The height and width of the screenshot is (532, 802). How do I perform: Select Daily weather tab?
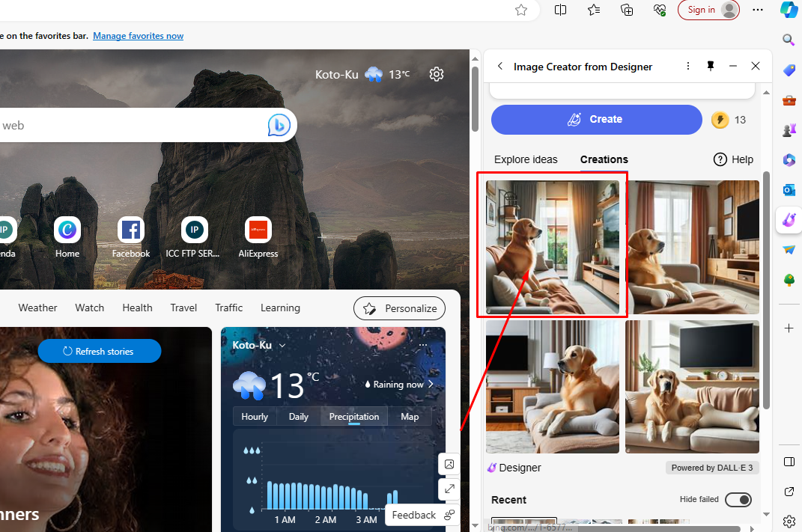point(298,417)
